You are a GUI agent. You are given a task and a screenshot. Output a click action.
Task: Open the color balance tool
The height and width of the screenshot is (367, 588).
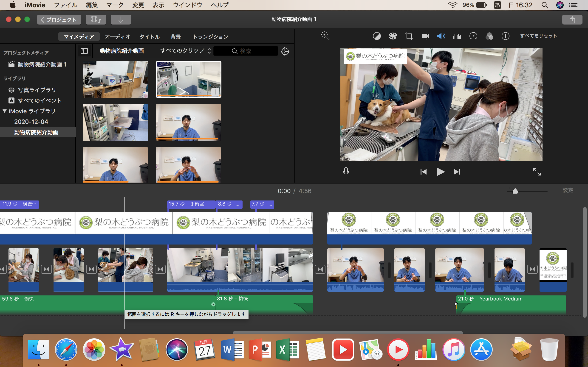pyautogui.click(x=377, y=36)
